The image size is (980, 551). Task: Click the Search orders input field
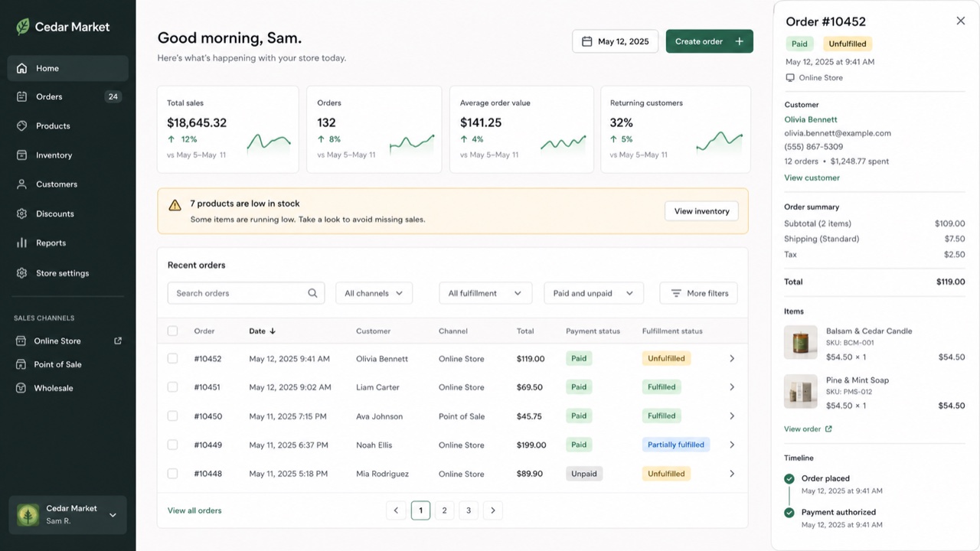pos(247,293)
